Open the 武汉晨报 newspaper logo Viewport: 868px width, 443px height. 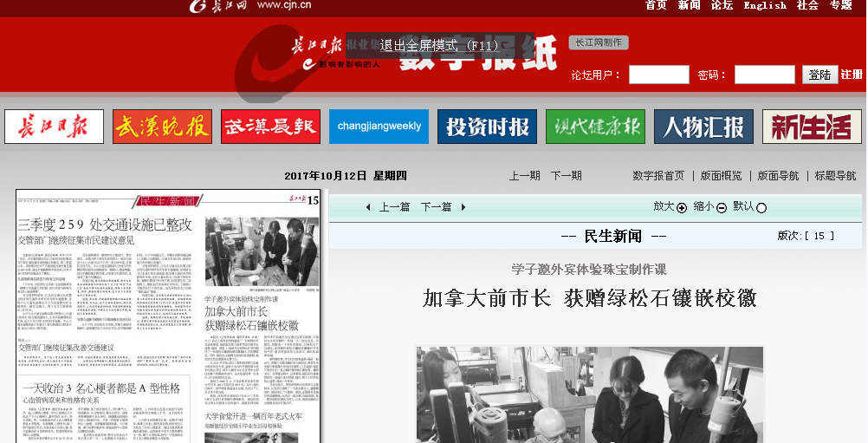click(x=270, y=127)
